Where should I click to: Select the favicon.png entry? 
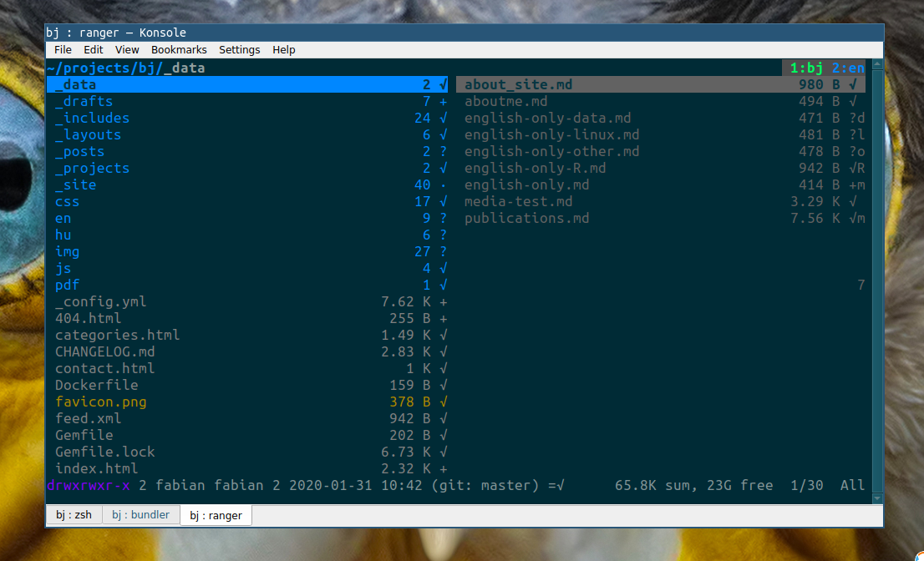pos(100,402)
